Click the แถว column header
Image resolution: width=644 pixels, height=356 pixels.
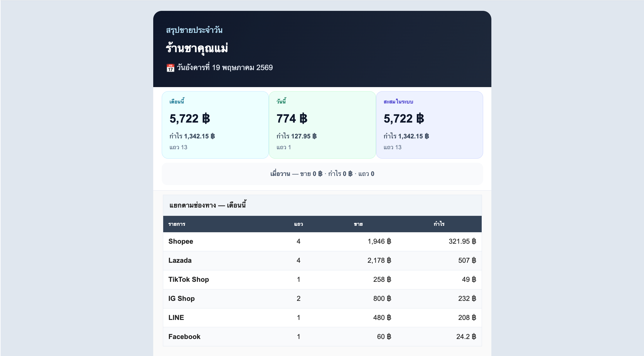299,224
